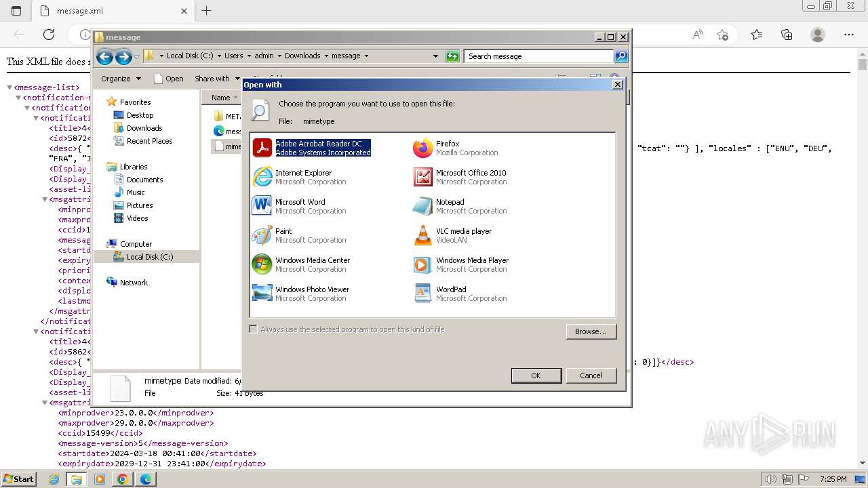Pick the Windows Media Center icon
This screenshot has height=488, width=868.
[x=262, y=264]
